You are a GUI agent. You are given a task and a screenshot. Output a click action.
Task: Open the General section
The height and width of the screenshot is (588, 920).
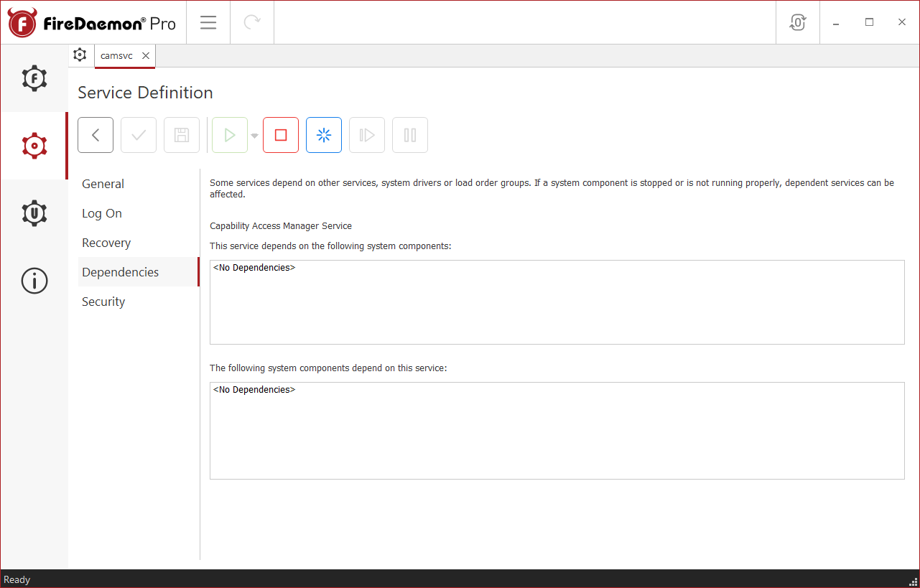(x=138, y=184)
